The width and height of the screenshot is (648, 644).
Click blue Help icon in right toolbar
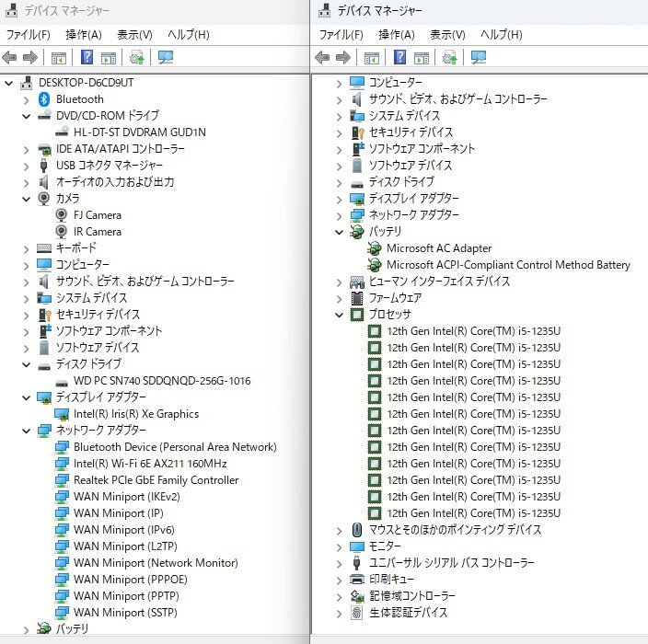click(x=399, y=57)
